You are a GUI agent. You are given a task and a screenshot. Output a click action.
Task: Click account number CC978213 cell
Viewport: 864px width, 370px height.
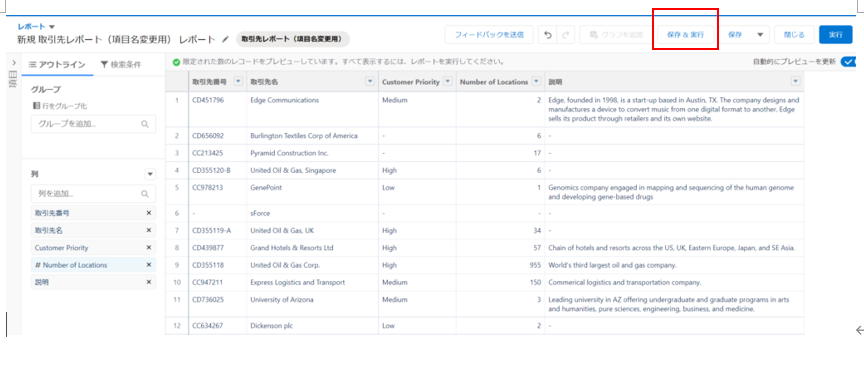[x=217, y=192]
